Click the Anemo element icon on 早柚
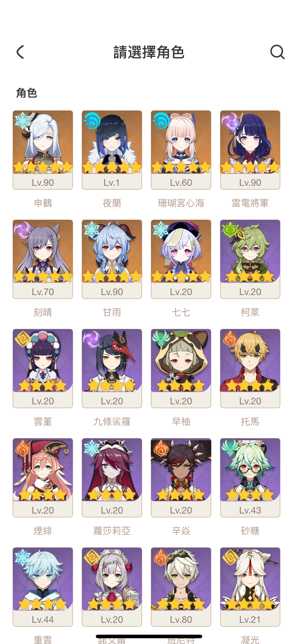 pos(161,339)
